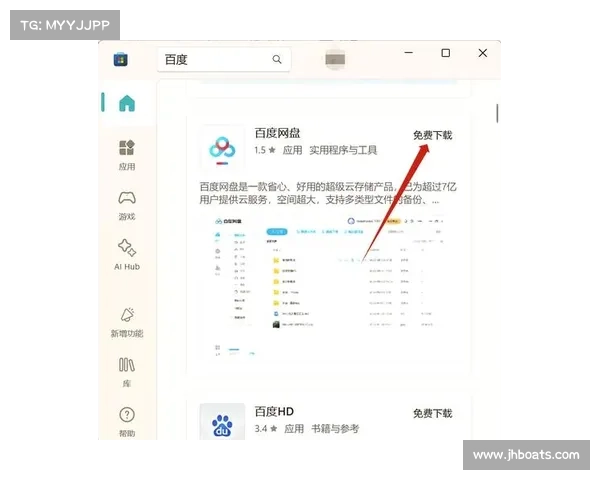Open the AI Hub sidebar section

pyautogui.click(x=127, y=255)
